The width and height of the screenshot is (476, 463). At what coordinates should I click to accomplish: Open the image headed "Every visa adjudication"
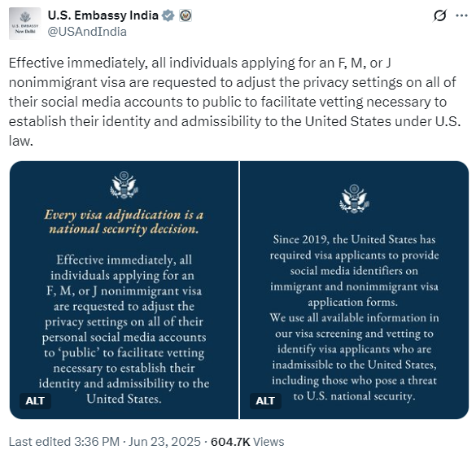coord(124,290)
